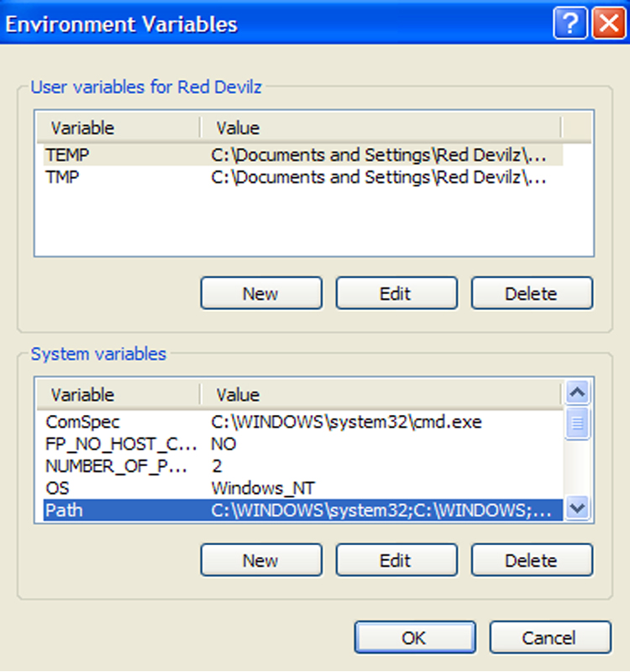The height and width of the screenshot is (672, 630).
Task: Click Delete under User variables
Action: point(532,293)
